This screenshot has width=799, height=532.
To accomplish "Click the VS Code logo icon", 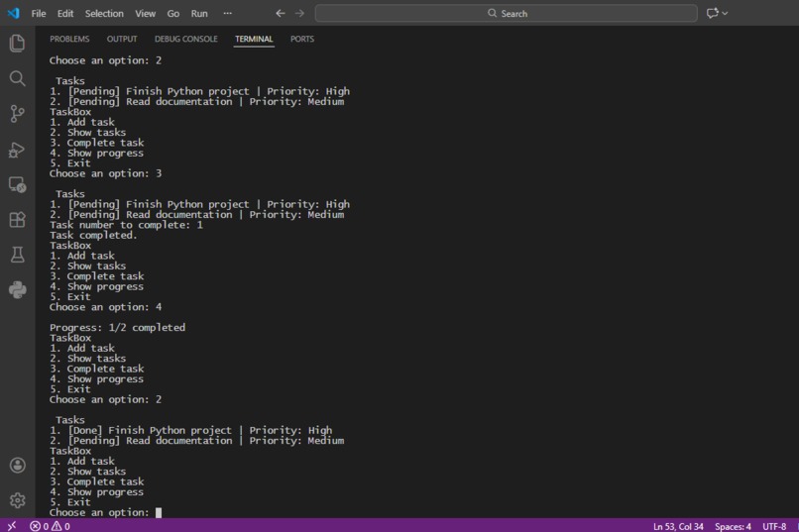I will click(14, 13).
